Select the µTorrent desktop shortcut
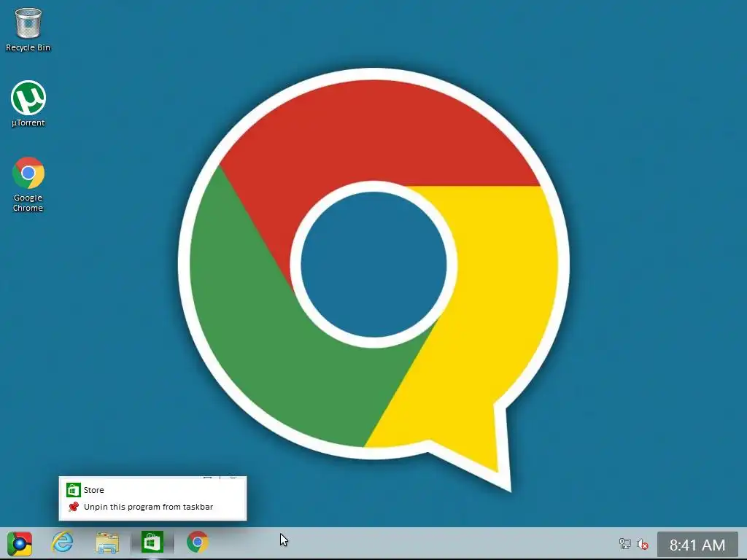Image resolution: width=747 pixels, height=560 pixels. (x=28, y=104)
